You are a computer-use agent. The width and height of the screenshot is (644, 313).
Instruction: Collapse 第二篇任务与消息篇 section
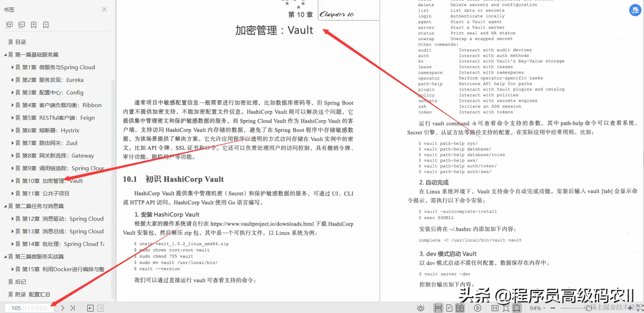5,206
